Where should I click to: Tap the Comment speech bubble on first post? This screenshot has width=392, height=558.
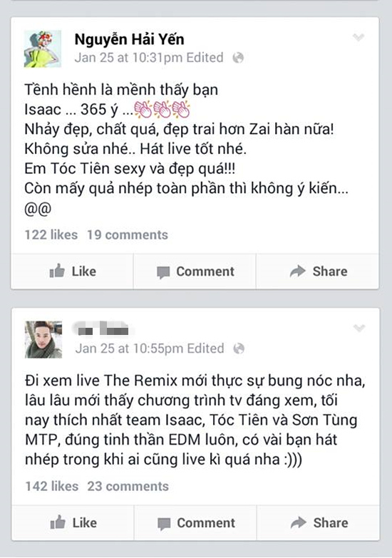point(163,272)
